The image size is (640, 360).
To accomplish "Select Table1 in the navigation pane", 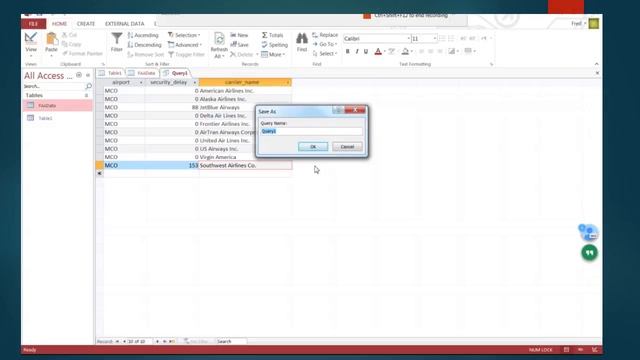I will click(x=58, y=118).
